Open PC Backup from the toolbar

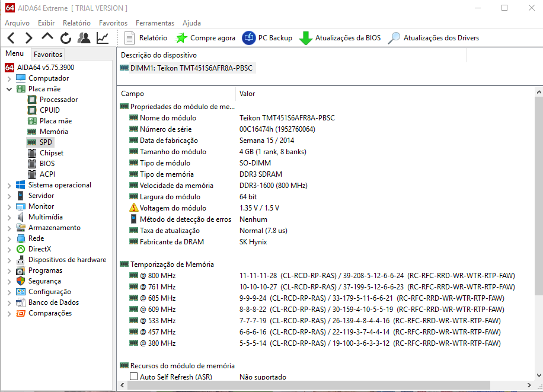point(267,38)
